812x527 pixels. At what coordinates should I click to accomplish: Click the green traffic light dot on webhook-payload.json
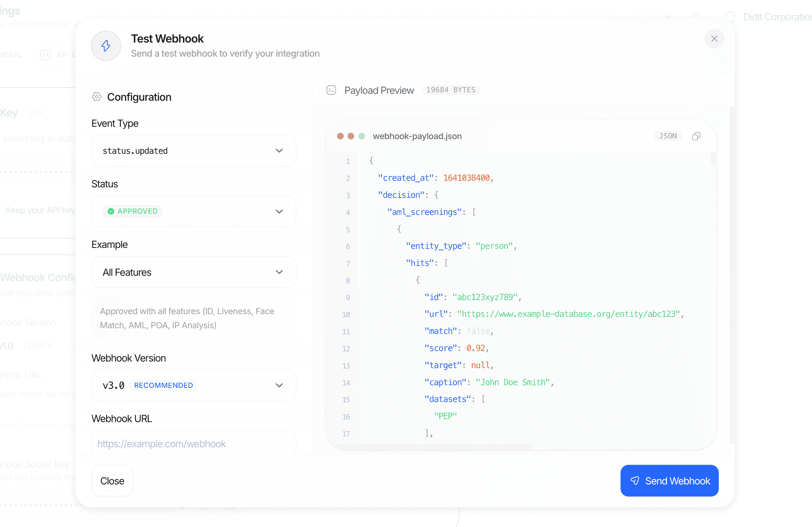coord(362,136)
